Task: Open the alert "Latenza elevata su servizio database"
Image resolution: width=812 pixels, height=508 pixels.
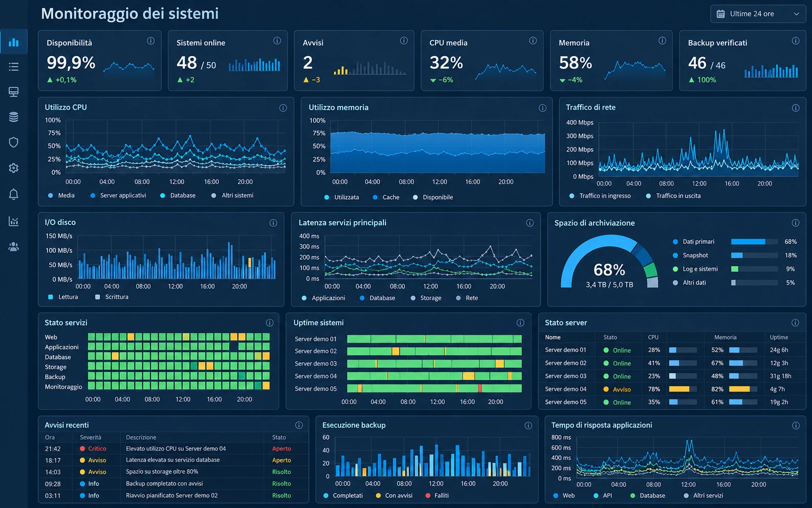Action: tap(173, 460)
